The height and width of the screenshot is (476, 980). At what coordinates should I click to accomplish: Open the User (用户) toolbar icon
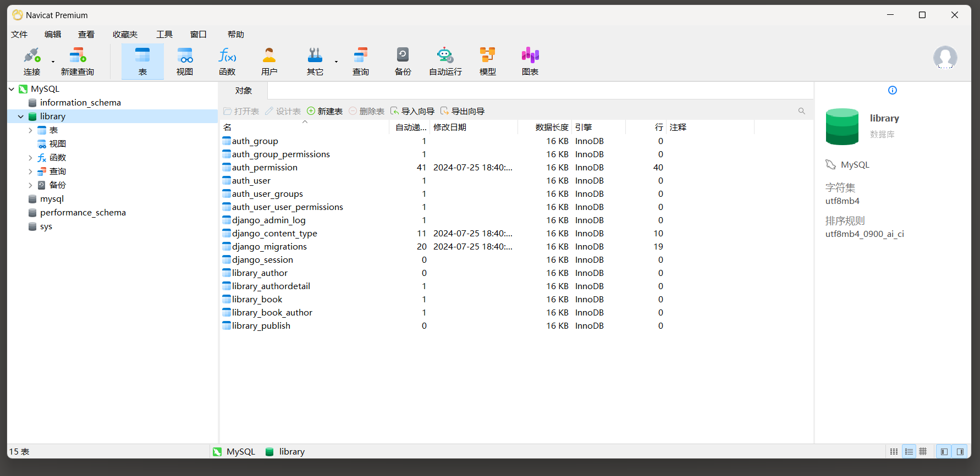[269, 62]
